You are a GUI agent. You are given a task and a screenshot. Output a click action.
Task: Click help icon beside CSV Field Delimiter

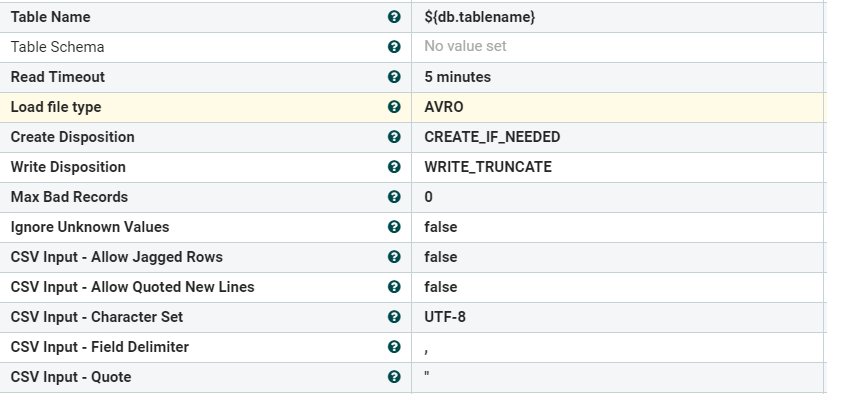point(394,347)
